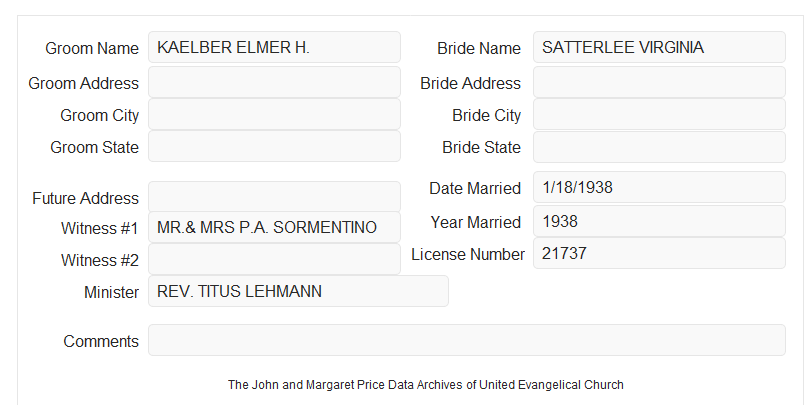Screen dimensions: 805x405
Task: Focus the Groom State field
Action: [274, 146]
